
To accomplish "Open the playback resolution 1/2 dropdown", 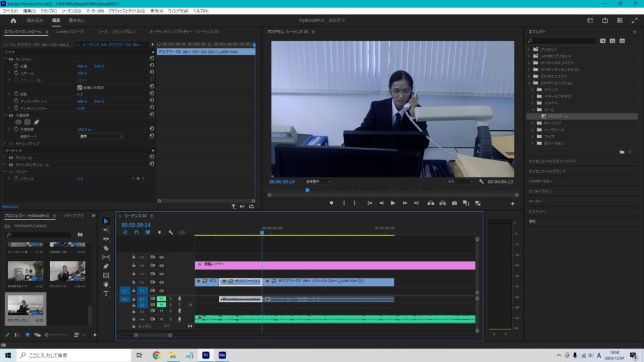I will pos(459,181).
